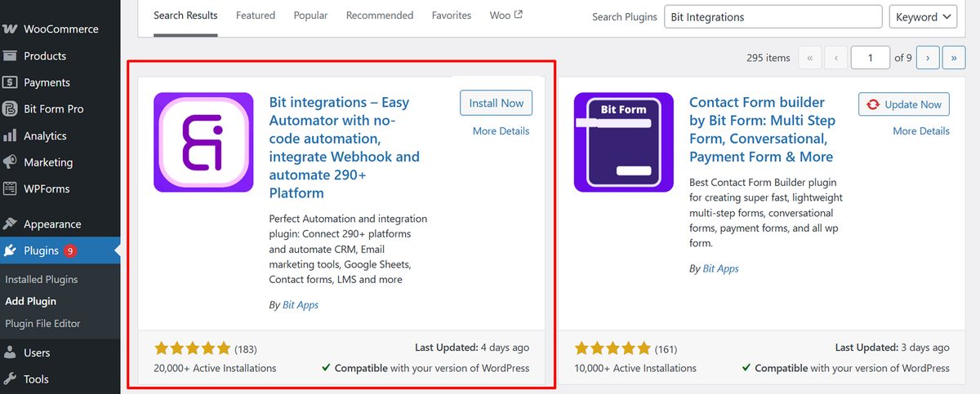Click the Products sidebar icon
This screenshot has height=394, width=980.
[x=10, y=55]
